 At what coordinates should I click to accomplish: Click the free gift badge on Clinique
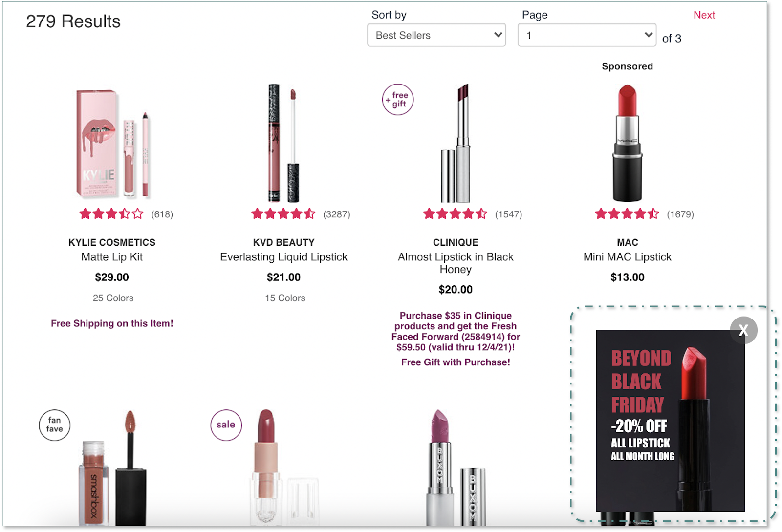point(398,100)
